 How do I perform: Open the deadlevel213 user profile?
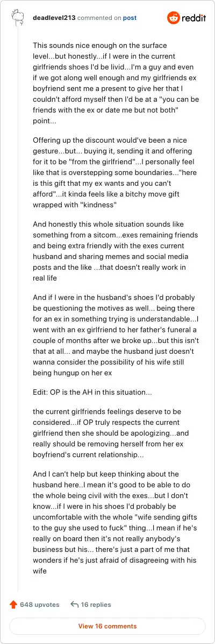[x=54, y=18]
